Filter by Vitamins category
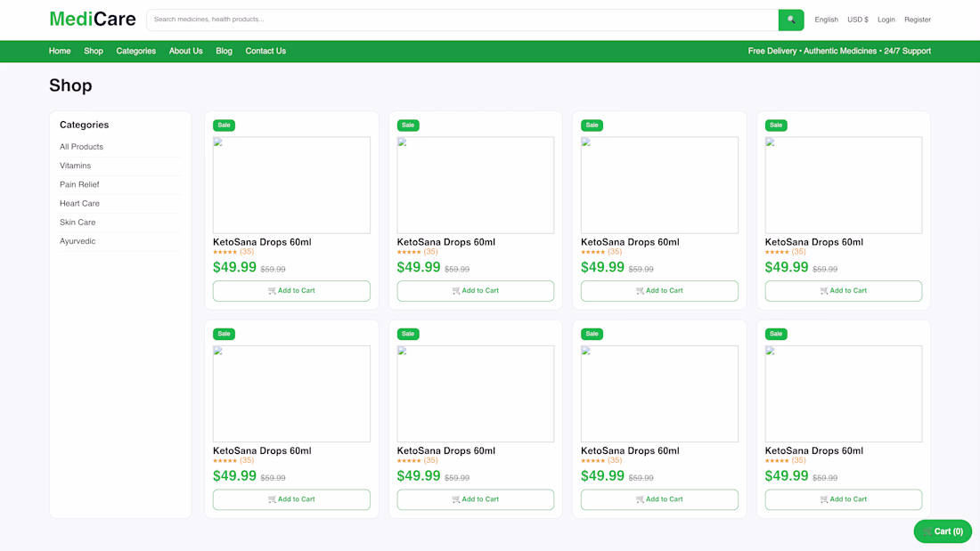 [x=75, y=166]
